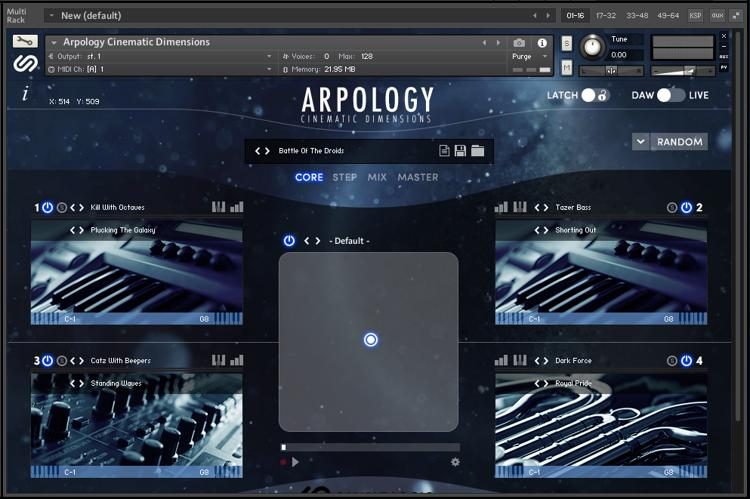Open the KSP script panel
This screenshot has height=499, width=750.
pos(695,16)
